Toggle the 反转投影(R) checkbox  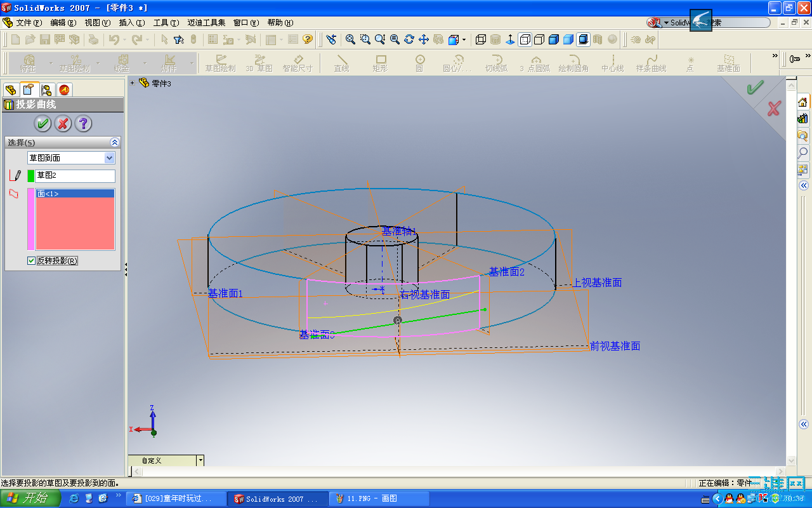tap(32, 260)
